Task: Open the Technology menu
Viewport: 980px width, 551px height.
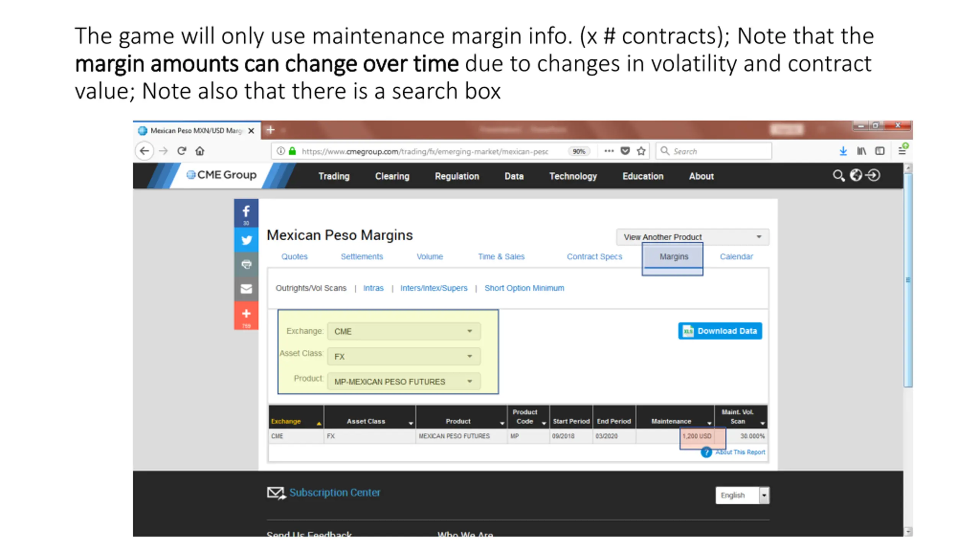Action: coord(573,176)
